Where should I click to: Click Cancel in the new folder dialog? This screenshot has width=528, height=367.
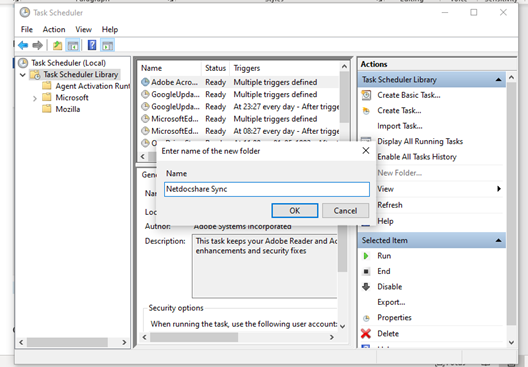(345, 211)
